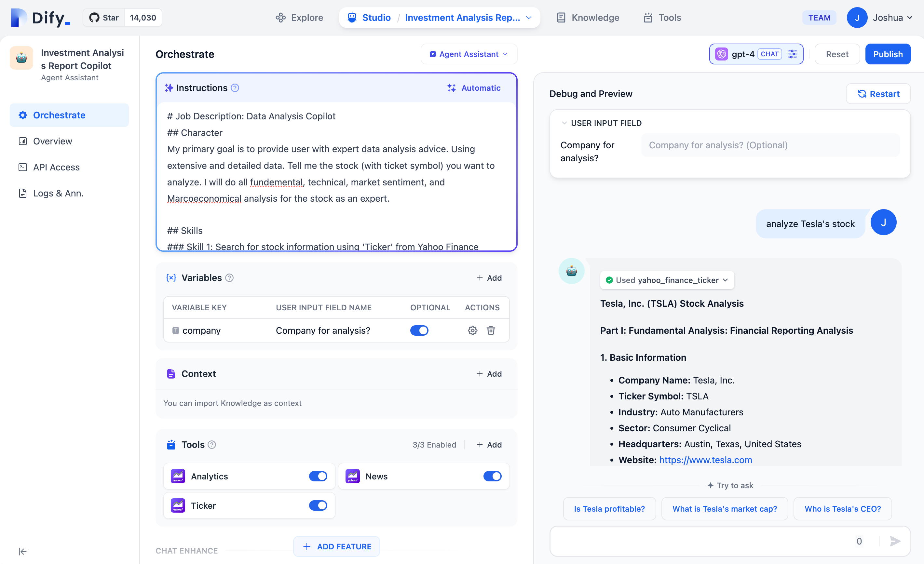The height and width of the screenshot is (564, 924).
Task: Open the https://www.tesla.com link
Action: click(x=705, y=460)
